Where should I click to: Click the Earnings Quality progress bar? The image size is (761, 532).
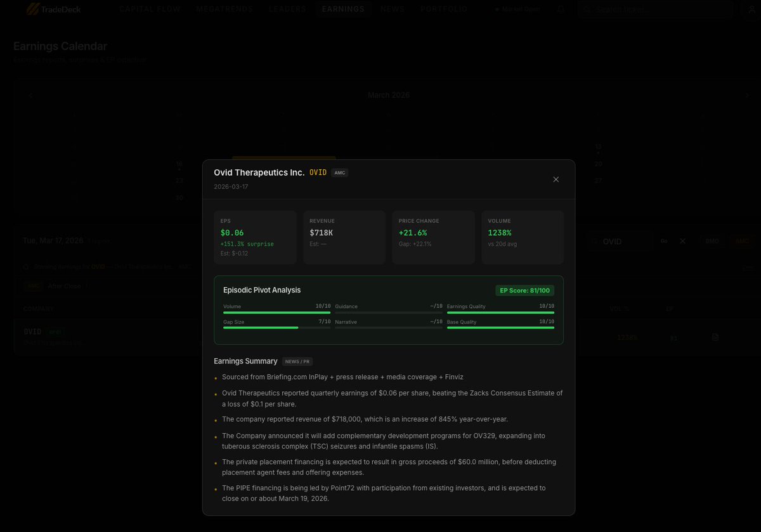500,312
